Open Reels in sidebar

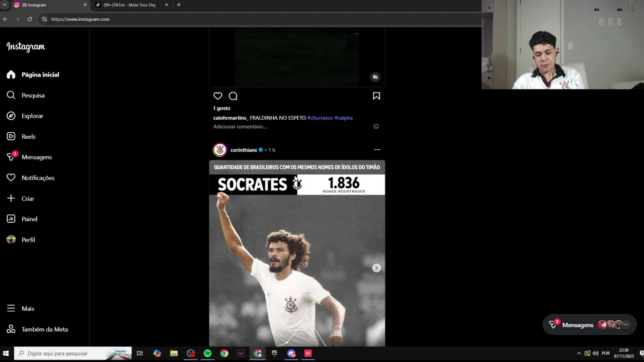point(21,136)
